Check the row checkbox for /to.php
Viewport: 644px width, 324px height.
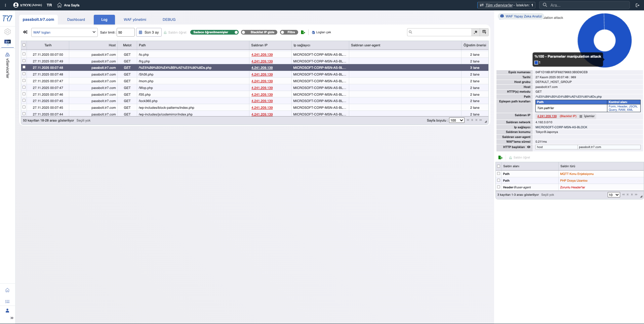(24, 54)
